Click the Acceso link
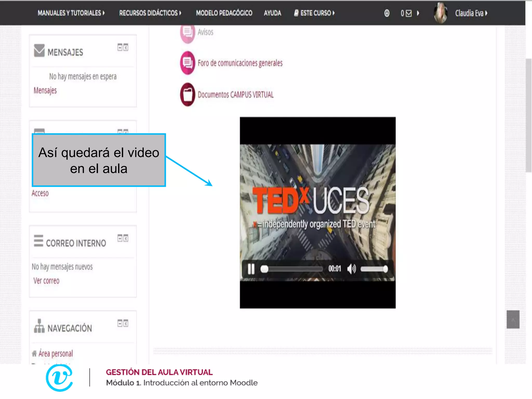Viewport: 532px width, 399px height. (x=40, y=193)
